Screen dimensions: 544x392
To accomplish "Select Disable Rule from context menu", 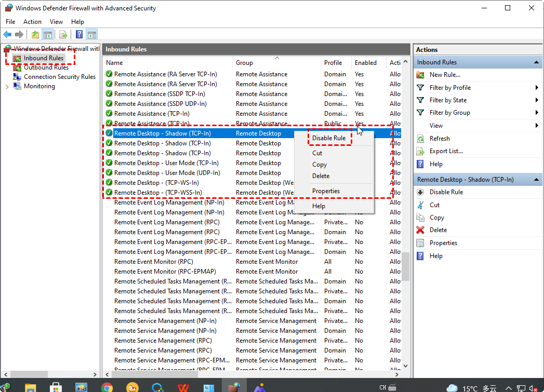I will [329, 138].
